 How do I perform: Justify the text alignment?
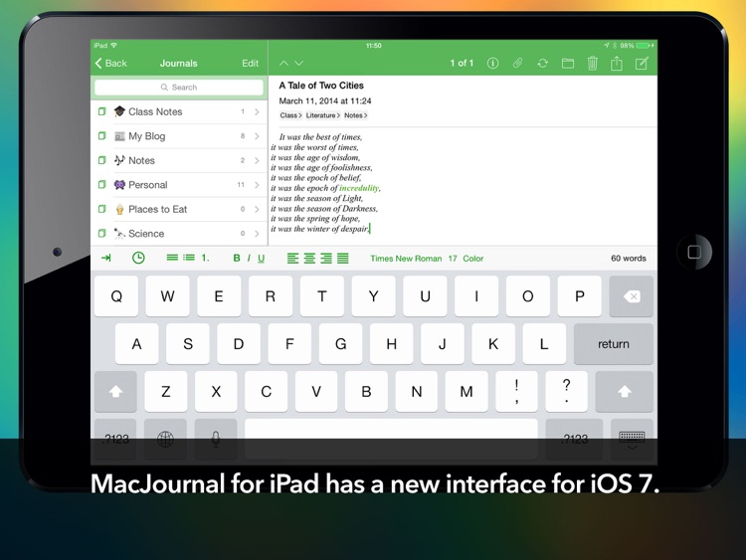pos(343,258)
